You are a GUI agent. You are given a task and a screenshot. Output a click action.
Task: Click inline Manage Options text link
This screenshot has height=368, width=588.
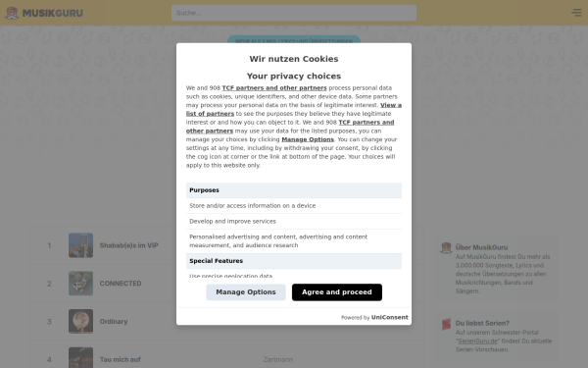[308, 139]
